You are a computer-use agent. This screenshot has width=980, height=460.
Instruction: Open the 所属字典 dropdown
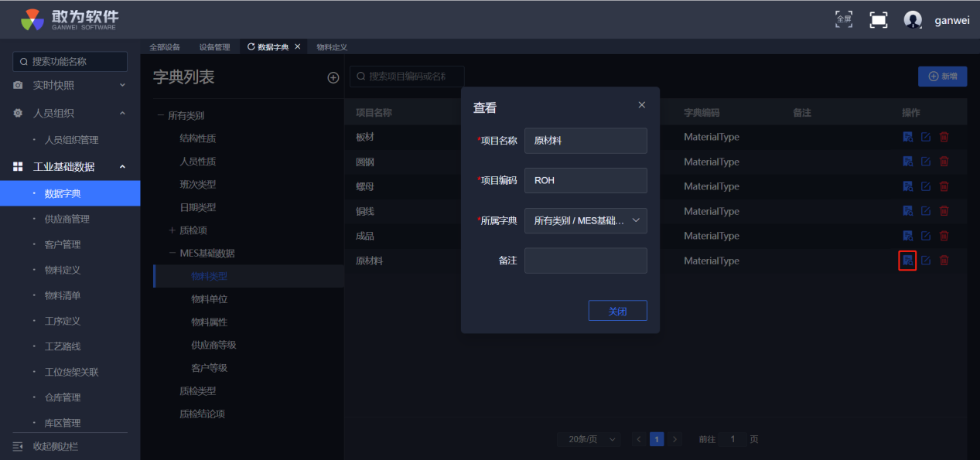[586, 220]
